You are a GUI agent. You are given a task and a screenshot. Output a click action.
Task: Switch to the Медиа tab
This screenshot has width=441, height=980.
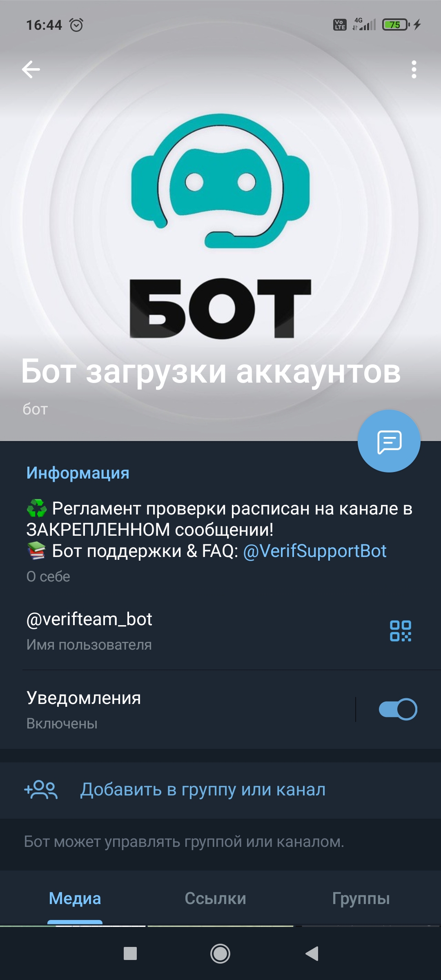click(75, 898)
